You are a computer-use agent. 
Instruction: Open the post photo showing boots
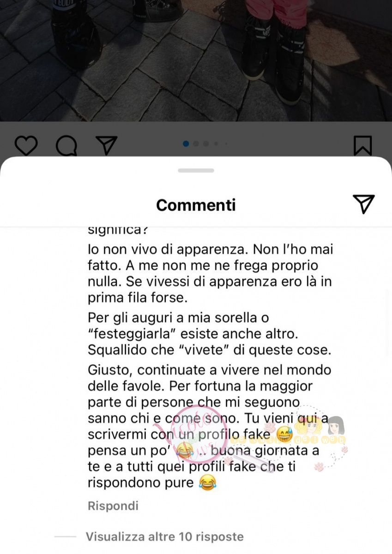pos(196,60)
